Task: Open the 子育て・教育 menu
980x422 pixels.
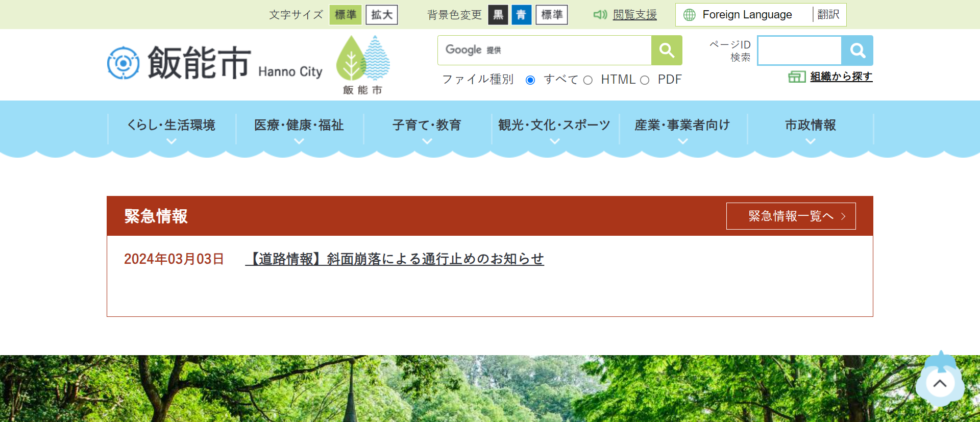Action: click(427, 125)
